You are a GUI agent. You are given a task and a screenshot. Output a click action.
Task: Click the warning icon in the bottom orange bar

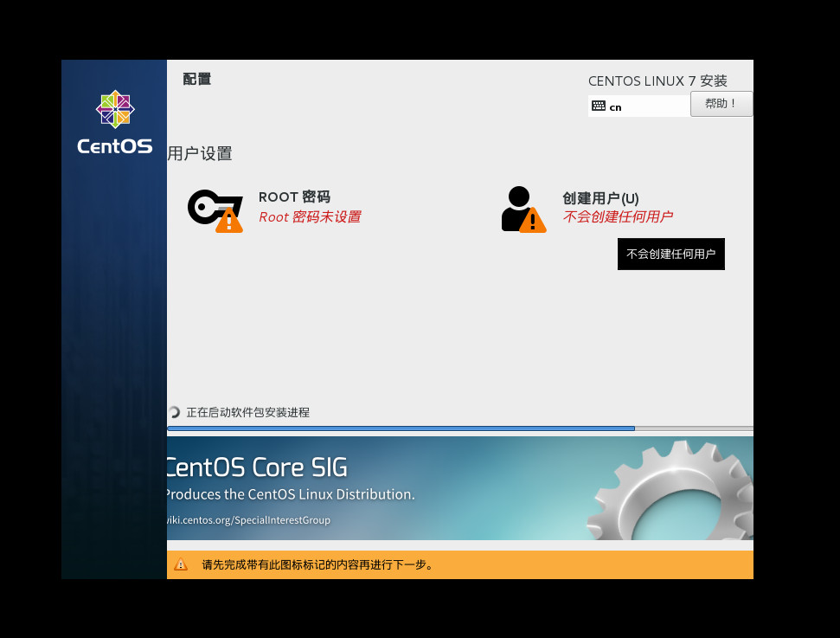click(182, 564)
